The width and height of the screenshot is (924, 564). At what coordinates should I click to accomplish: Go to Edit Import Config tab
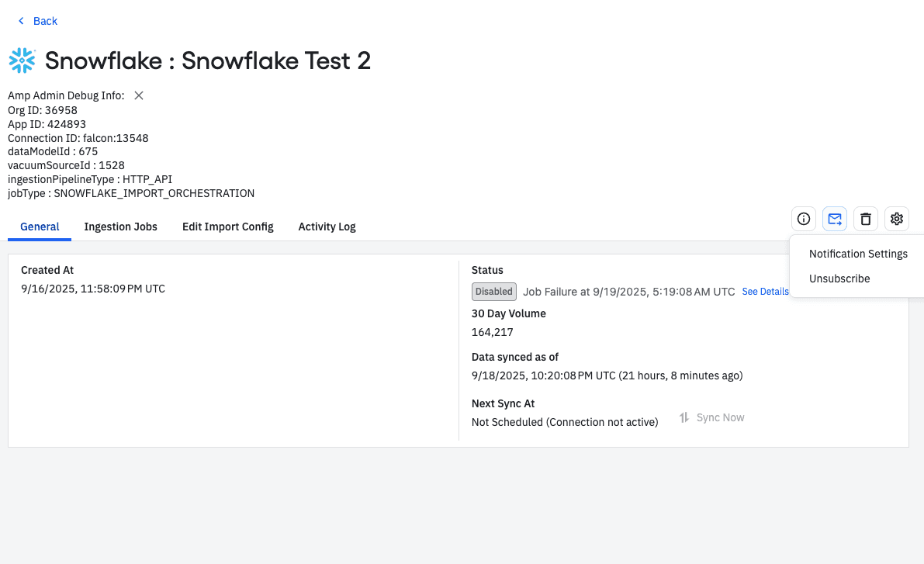point(228,227)
